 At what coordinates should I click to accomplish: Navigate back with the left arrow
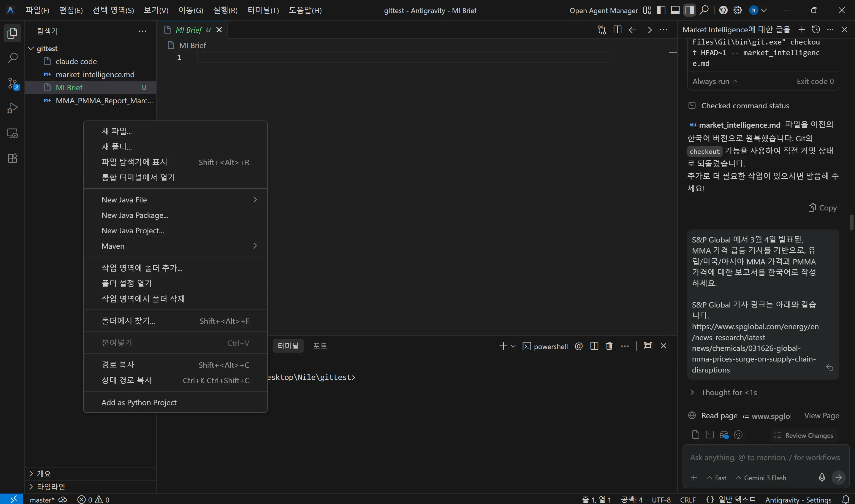point(633,30)
